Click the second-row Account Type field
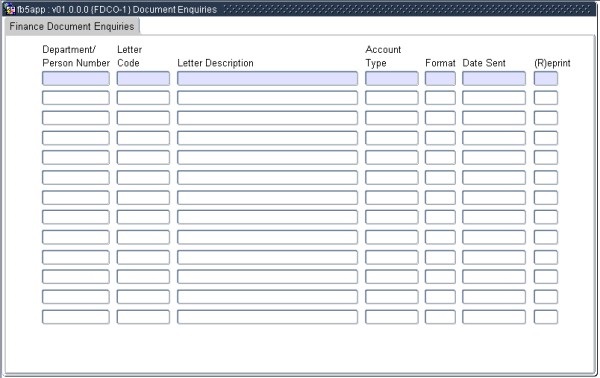This screenshot has width=600, height=378. point(391,98)
